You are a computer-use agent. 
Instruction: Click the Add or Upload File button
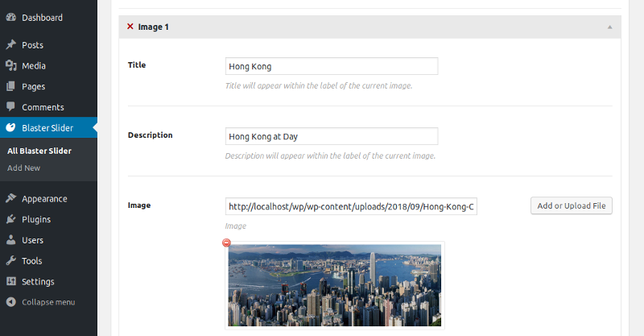(572, 205)
